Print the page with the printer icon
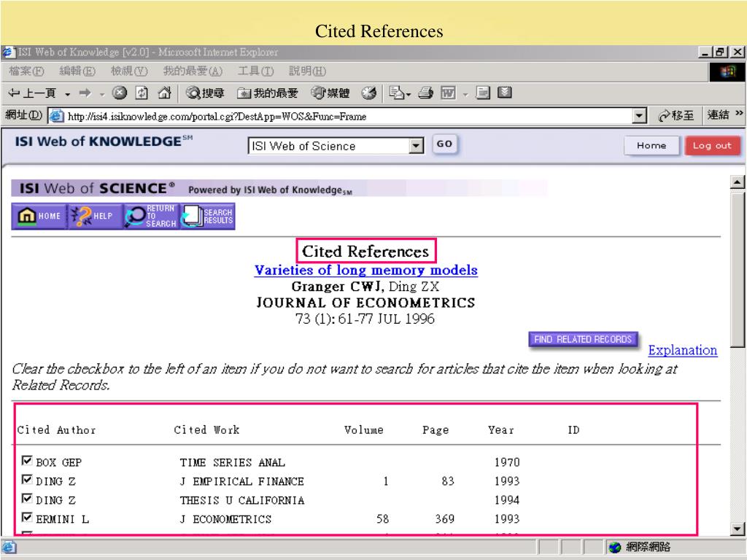Viewport: 747px width, 560px height. click(425, 93)
